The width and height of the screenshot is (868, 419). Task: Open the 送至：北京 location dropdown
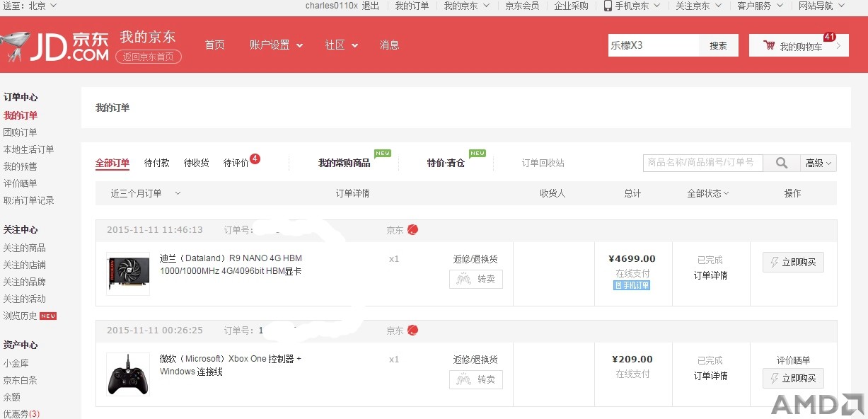coord(30,6)
